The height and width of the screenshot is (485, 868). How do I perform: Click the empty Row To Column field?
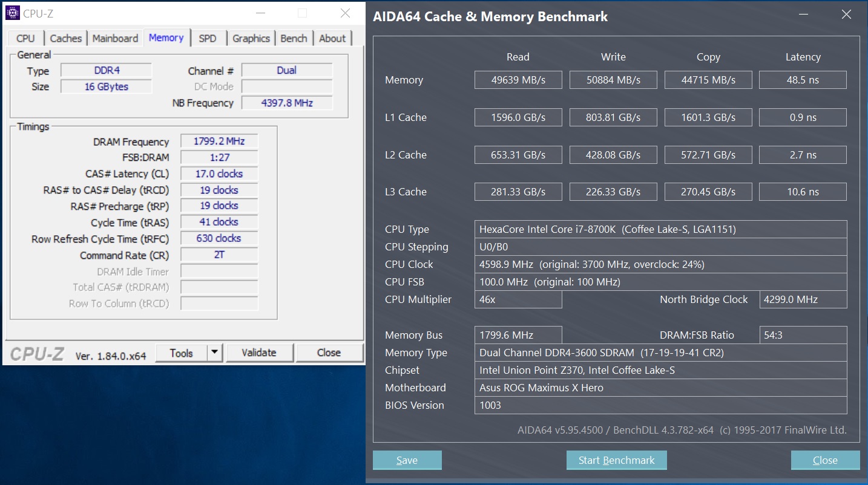tap(219, 303)
